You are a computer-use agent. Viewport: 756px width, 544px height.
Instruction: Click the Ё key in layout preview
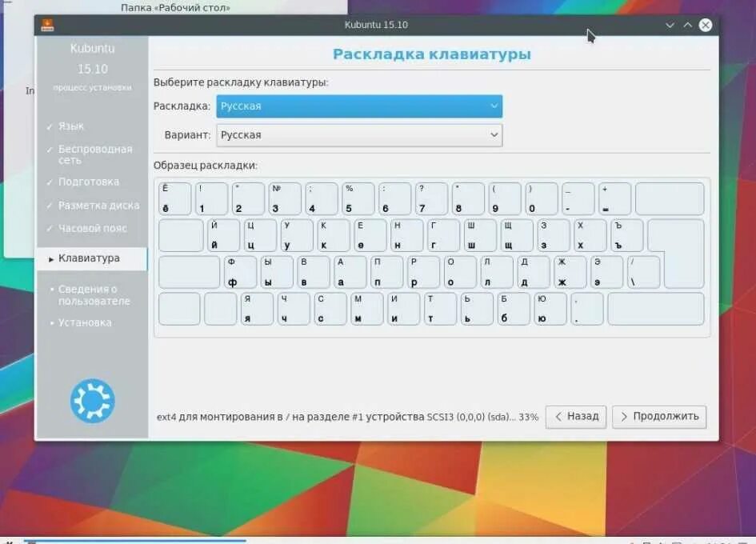point(174,198)
